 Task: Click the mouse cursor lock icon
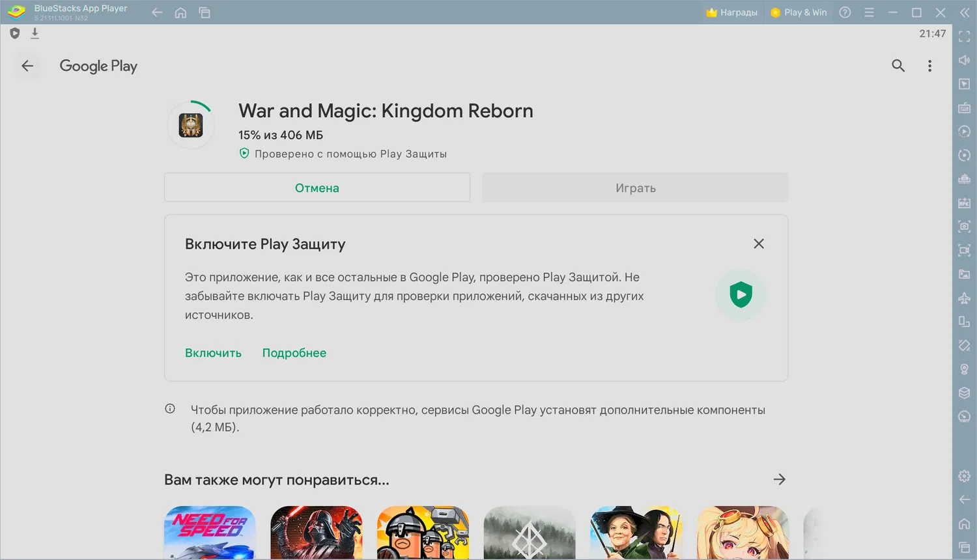965,84
